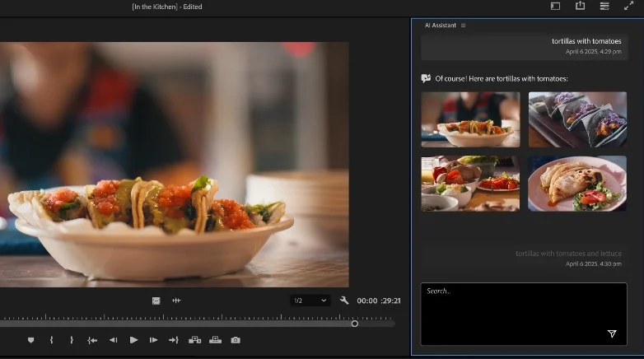Step back one frame
644x359 pixels.
[113, 340]
